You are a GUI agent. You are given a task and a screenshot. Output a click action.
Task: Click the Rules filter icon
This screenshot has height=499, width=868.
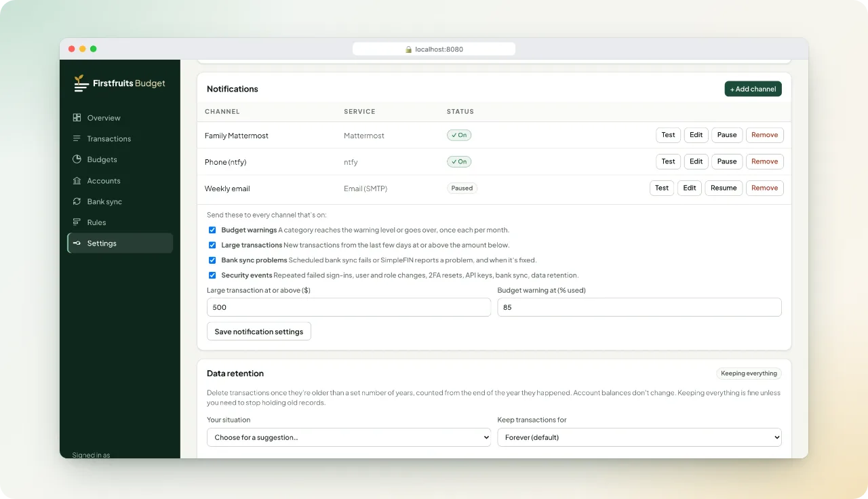[x=77, y=222]
